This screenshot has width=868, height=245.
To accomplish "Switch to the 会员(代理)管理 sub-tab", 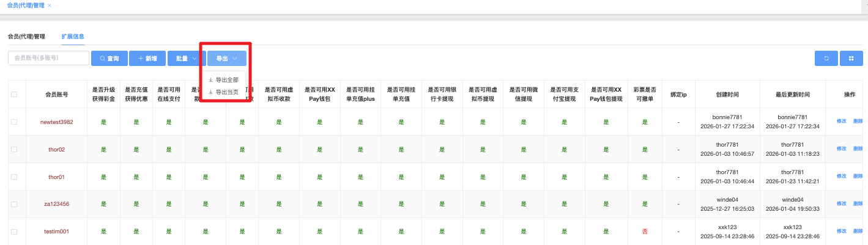I will tap(26, 37).
